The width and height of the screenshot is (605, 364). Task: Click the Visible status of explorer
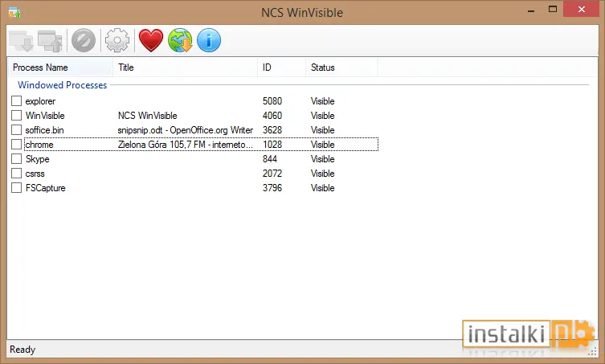322,101
